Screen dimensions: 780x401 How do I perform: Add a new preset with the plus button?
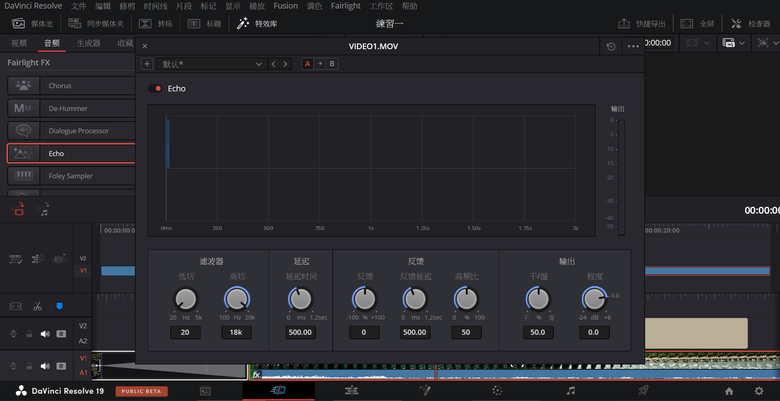147,64
